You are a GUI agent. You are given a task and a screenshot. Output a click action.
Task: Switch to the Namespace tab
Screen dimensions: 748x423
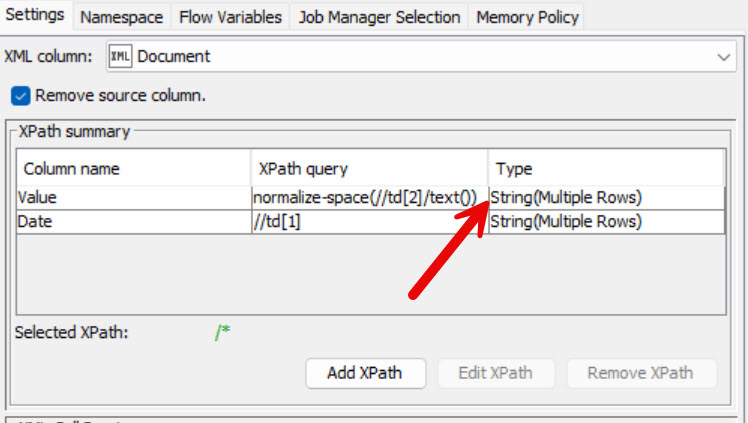121,17
